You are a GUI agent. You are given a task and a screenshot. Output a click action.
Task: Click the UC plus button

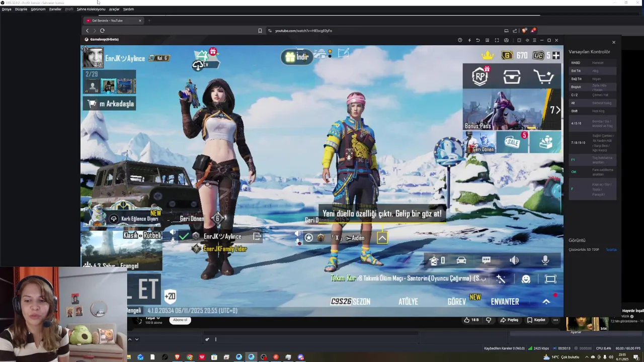556,55
